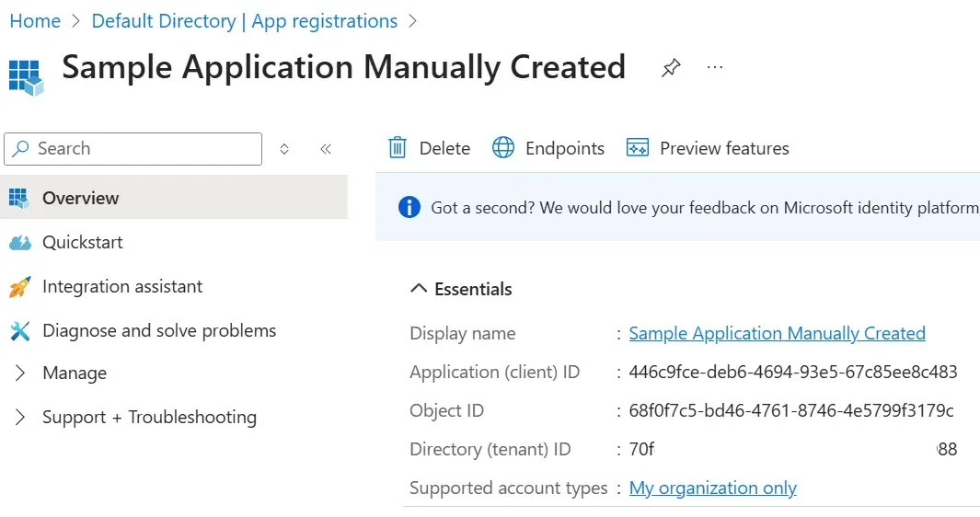Click in the sidebar Search field
This screenshot has height=517, width=980.
[x=138, y=149]
